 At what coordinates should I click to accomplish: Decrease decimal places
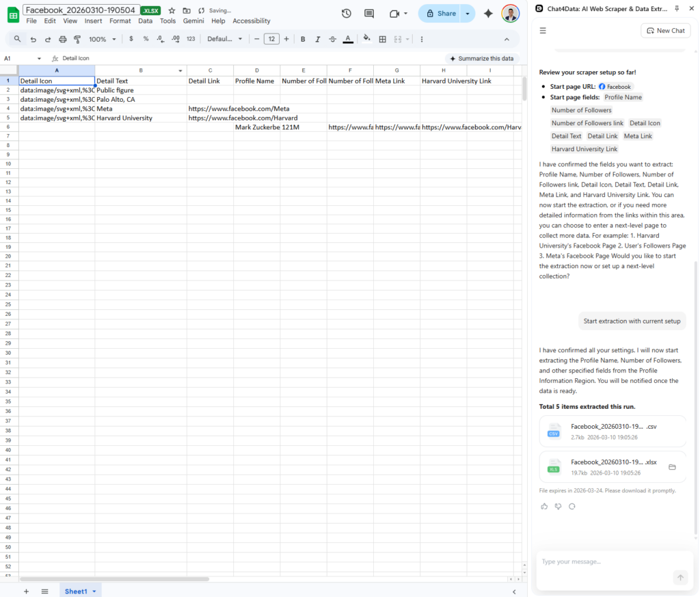(x=160, y=39)
